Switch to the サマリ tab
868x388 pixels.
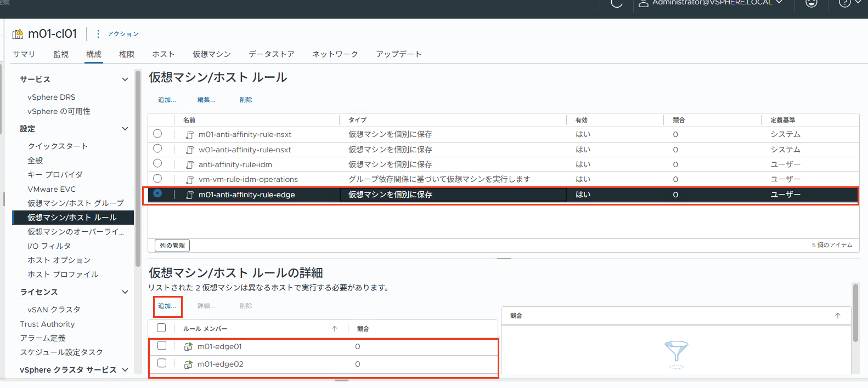[24, 54]
